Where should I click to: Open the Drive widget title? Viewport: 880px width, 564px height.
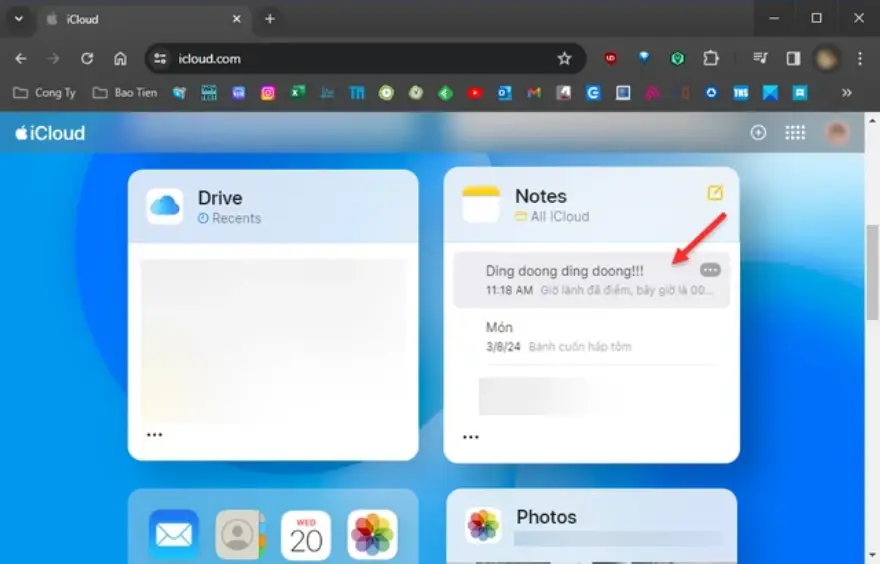pos(220,198)
